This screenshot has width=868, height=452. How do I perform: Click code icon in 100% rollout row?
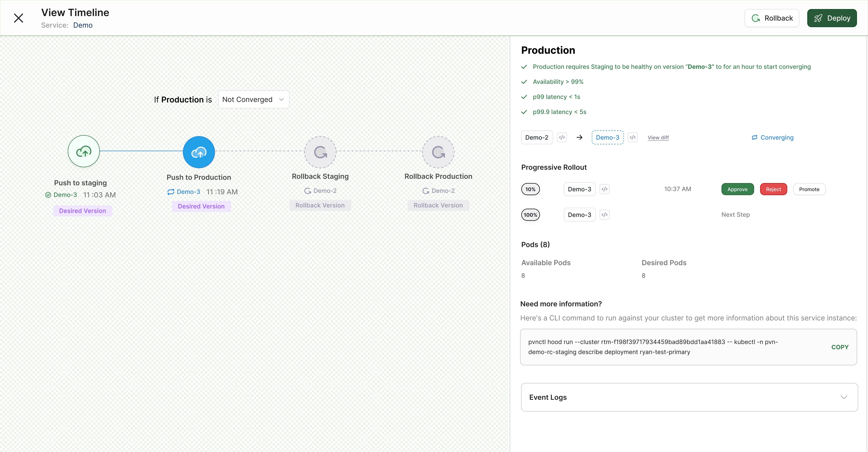pos(605,215)
